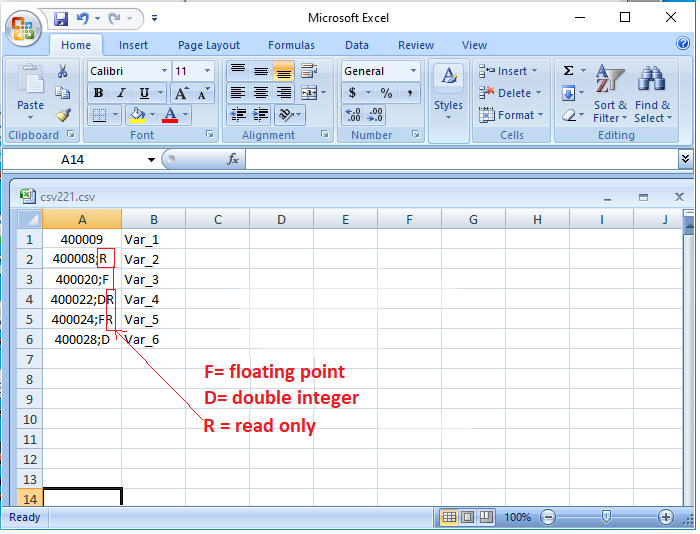The height and width of the screenshot is (534, 700).
Task: Add cell borders
Action: click(x=99, y=115)
